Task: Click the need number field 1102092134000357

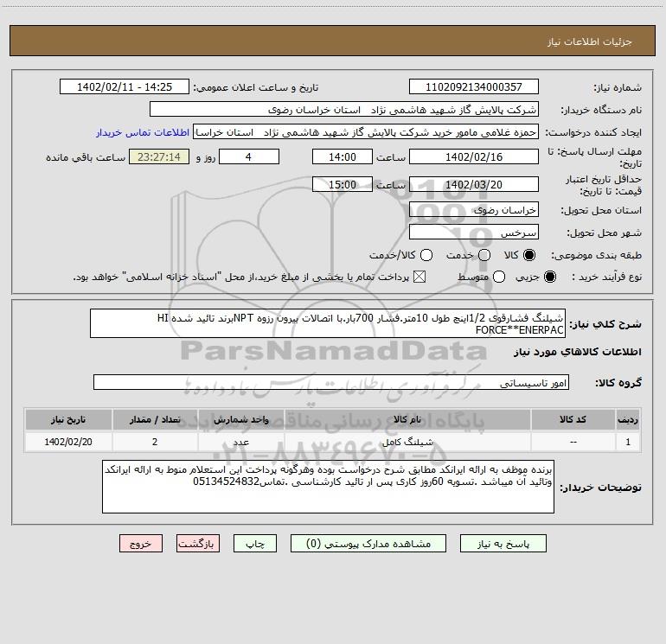Action: pos(474,87)
